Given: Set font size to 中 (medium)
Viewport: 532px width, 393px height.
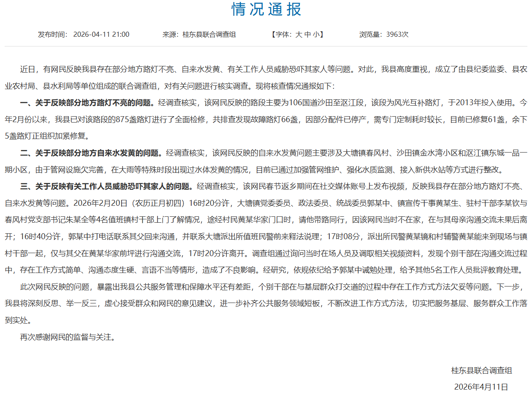Looking at the screenshot, I should (x=307, y=34).
